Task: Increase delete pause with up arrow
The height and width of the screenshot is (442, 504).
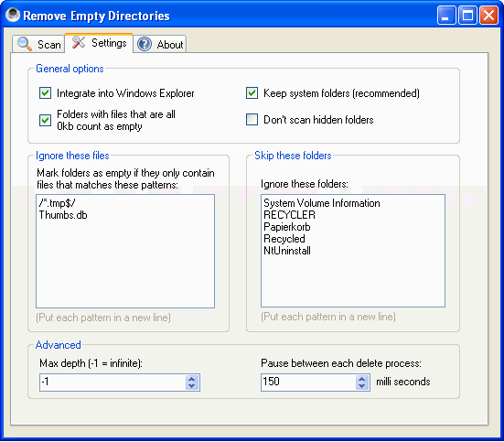Action: coord(362,379)
